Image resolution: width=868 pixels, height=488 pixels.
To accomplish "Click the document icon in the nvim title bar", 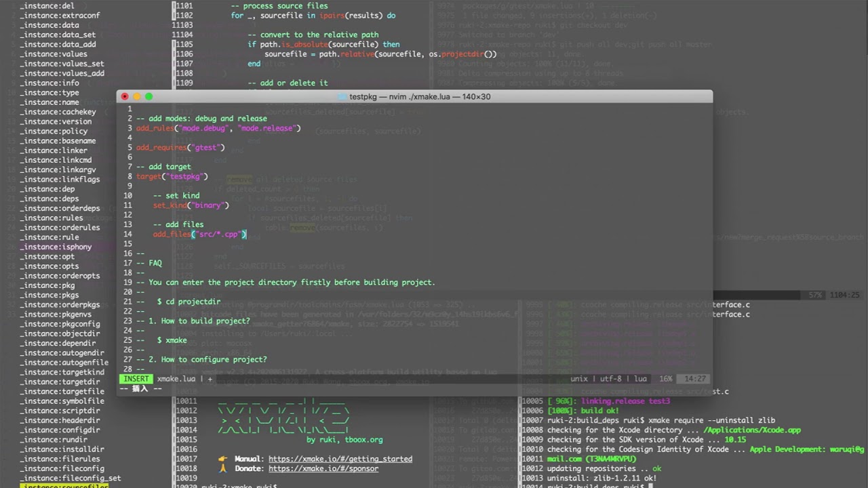I will pyautogui.click(x=342, y=97).
